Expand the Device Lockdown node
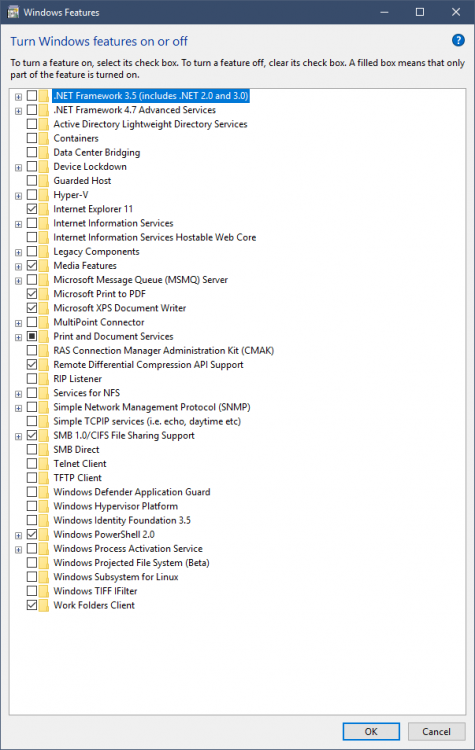475x750 pixels. tap(18, 167)
